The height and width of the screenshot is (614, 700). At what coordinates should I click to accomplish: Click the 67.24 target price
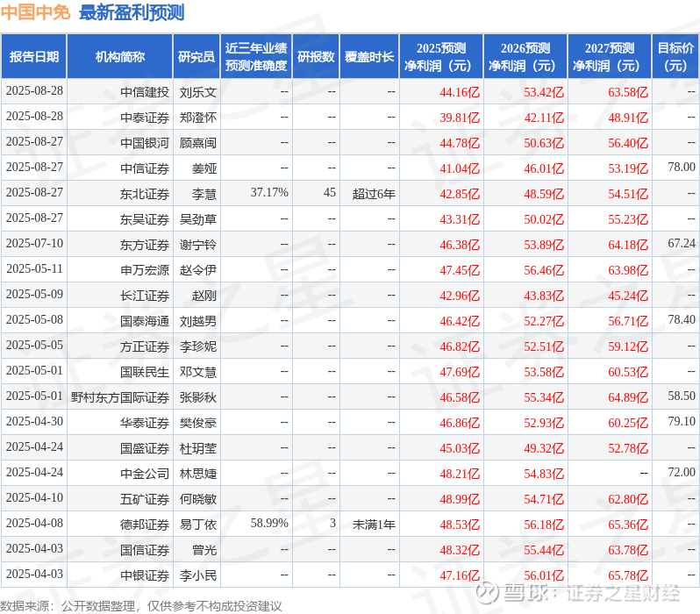682,243
